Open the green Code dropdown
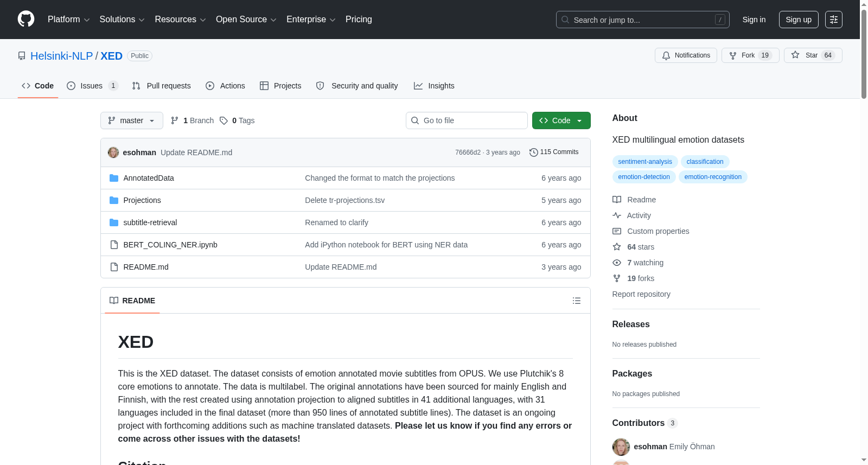The image size is (868, 465). (561, 120)
